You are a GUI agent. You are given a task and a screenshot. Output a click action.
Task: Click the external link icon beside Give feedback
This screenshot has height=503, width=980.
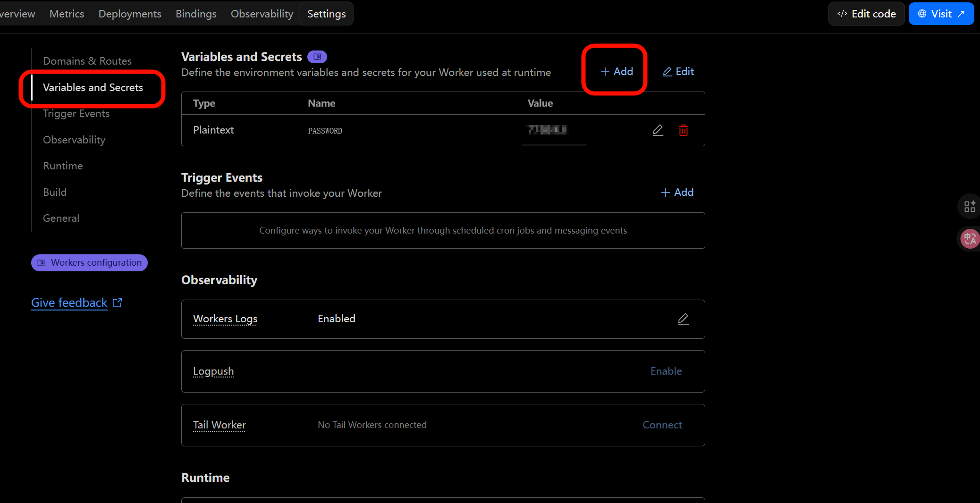point(118,303)
